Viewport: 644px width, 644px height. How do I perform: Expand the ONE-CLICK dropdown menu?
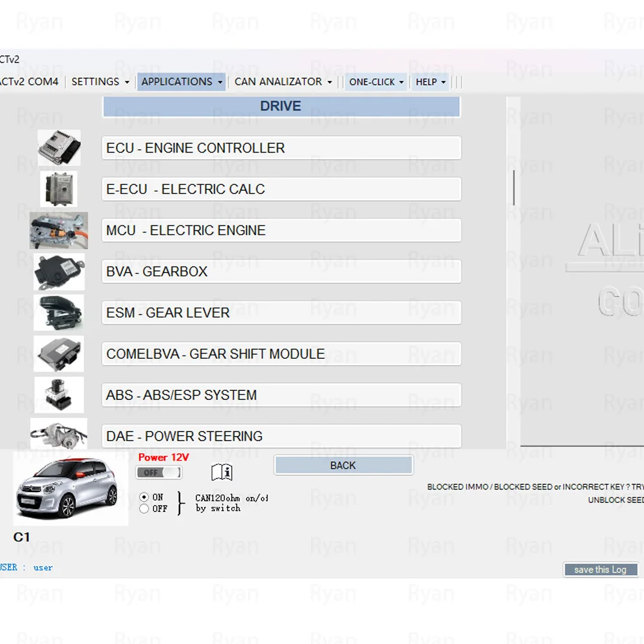pyautogui.click(x=376, y=82)
